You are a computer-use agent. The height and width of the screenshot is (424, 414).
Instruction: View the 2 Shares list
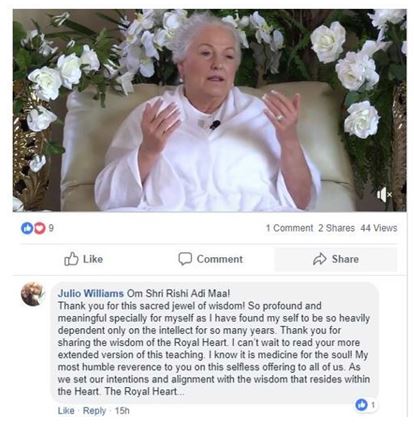pyautogui.click(x=336, y=228)
